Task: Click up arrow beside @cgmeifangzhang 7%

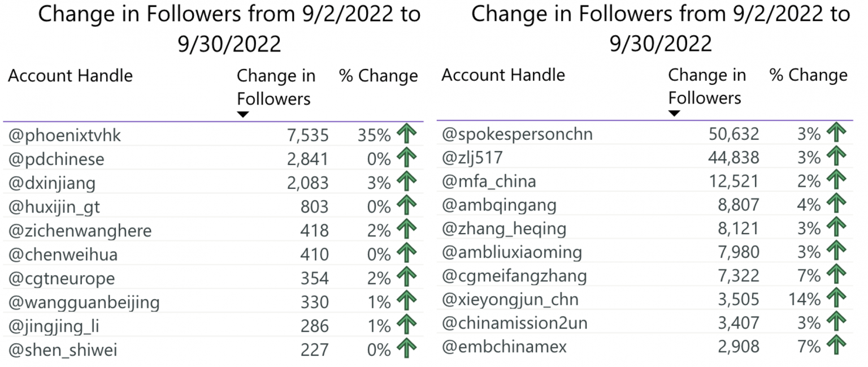Action: point(836,275)
